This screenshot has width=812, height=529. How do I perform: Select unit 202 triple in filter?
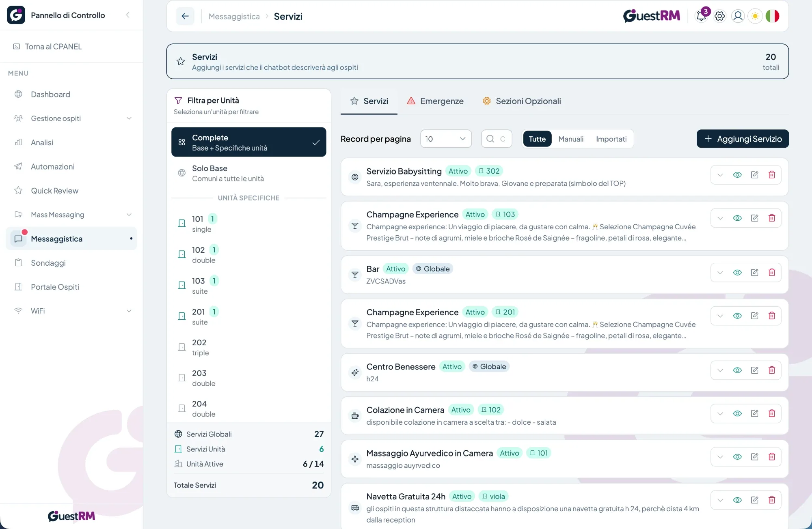249,347
